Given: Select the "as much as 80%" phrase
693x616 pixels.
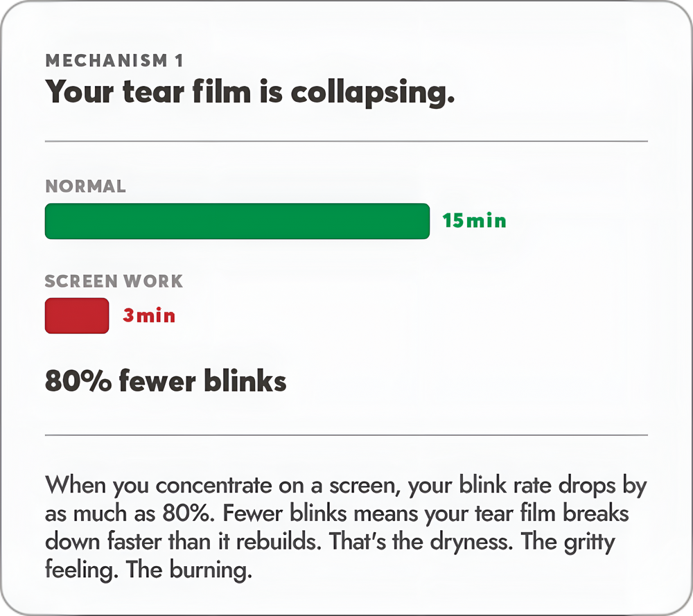Looking at the screenshot, I should pos(130,513).
